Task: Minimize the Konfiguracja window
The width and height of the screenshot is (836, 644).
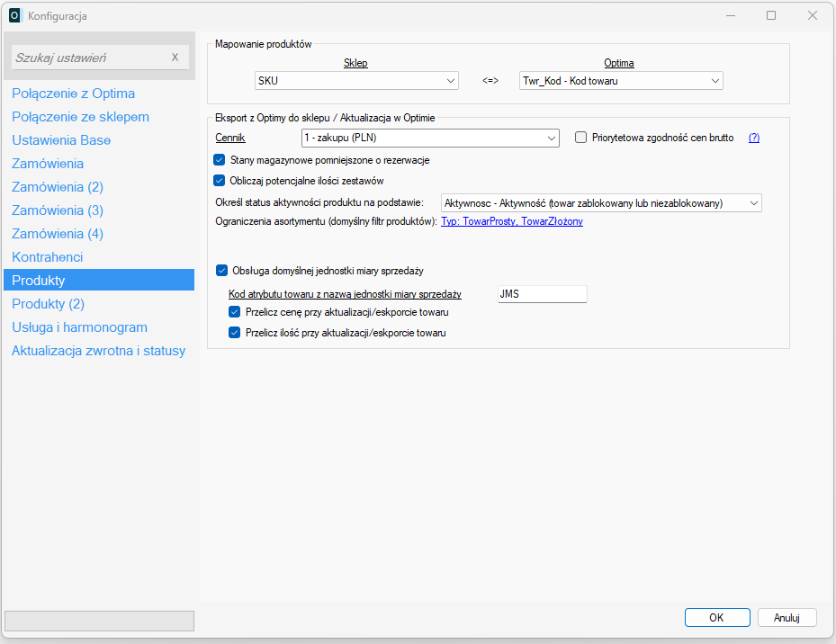Action: (731, 15)
